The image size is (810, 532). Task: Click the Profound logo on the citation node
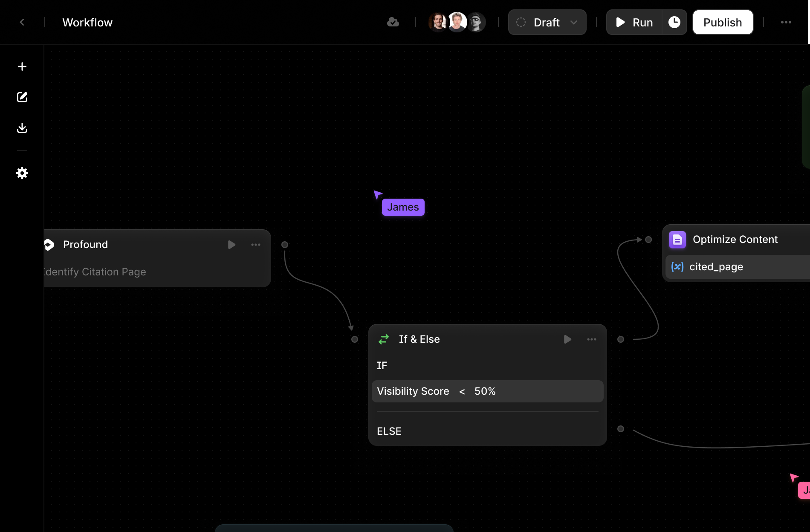coord(49,244)
